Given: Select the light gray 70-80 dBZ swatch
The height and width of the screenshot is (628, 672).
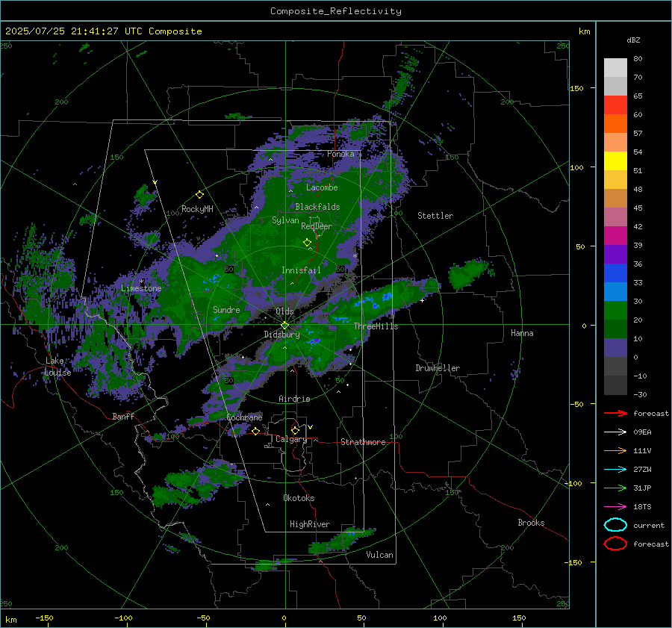Looking at the screenshot, I should click(615, 68).
